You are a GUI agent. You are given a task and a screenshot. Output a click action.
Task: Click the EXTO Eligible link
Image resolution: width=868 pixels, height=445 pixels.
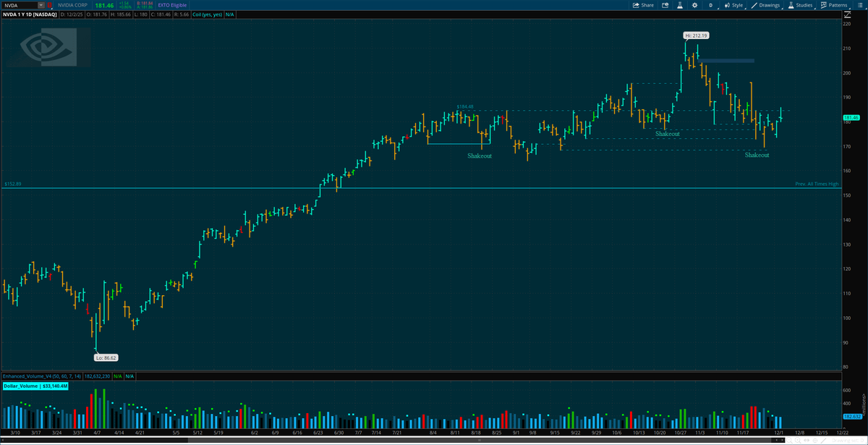point(171,5)
